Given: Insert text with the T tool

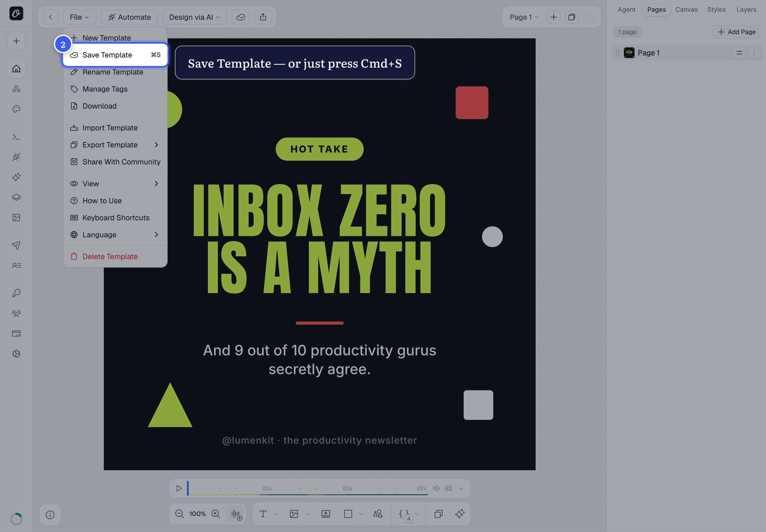Looking at the screenshot, I should click(263, 514).
